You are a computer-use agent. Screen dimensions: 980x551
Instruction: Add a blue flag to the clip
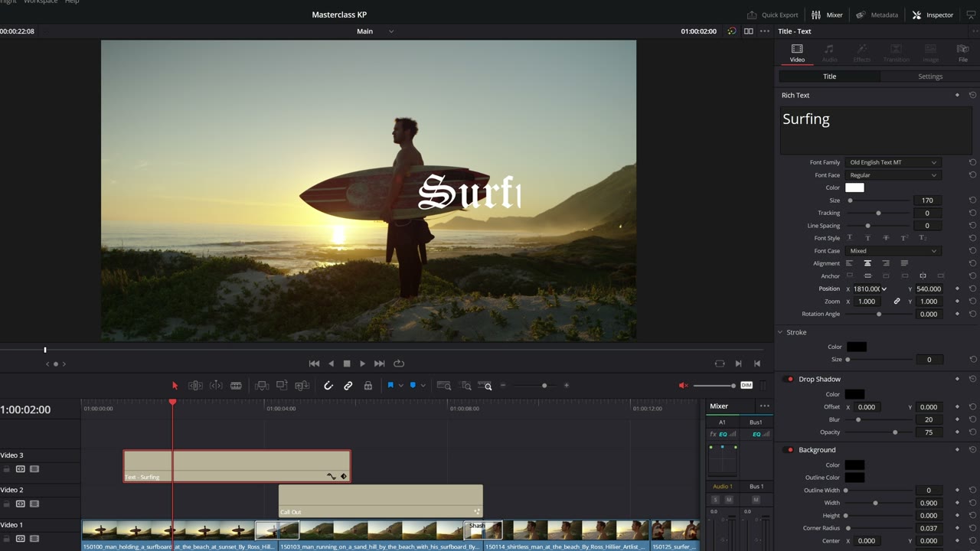390,386
